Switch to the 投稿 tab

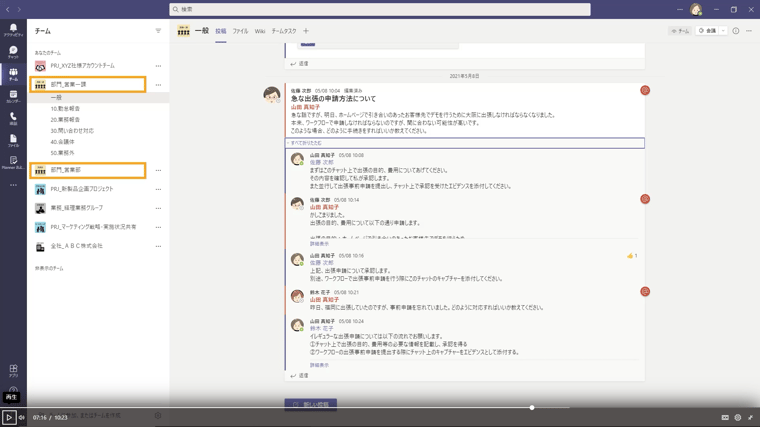tap(221, 31)
